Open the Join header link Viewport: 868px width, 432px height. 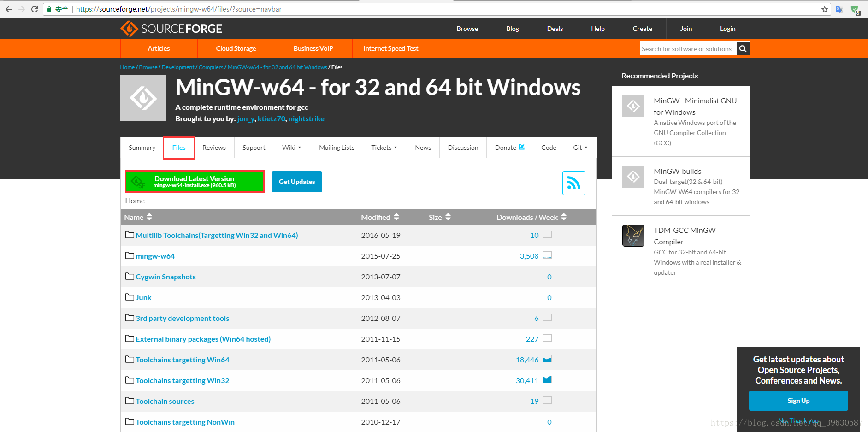(686, 29)
